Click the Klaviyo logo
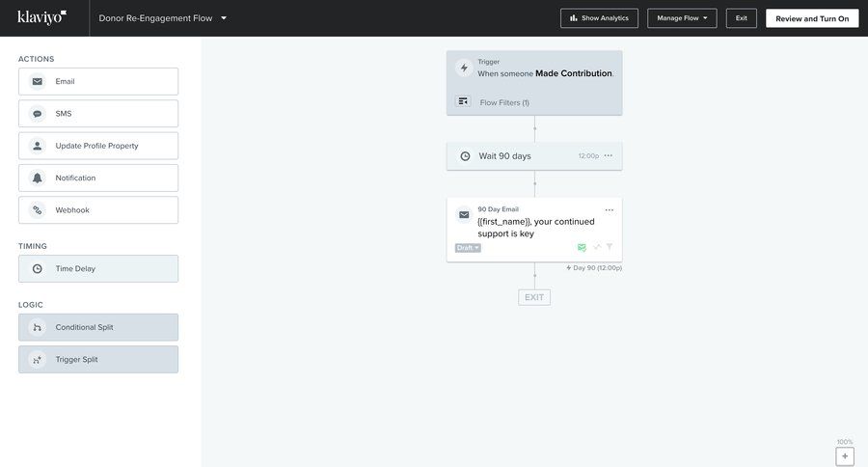Viewport: 868px width, 467px height. click(x=42, y=17)
